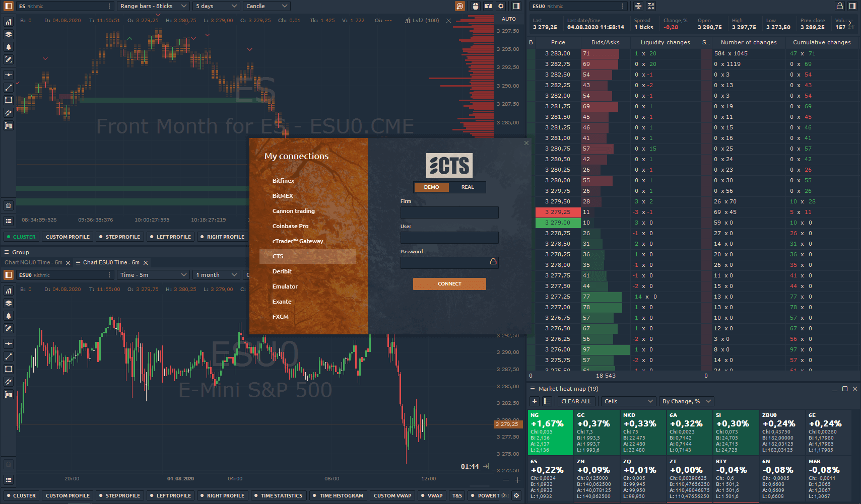This screenshot has width=861, height=504.
Task: Toggle TIME HISTOGRAM in bottom chart
Action: [x=338, y=495]
